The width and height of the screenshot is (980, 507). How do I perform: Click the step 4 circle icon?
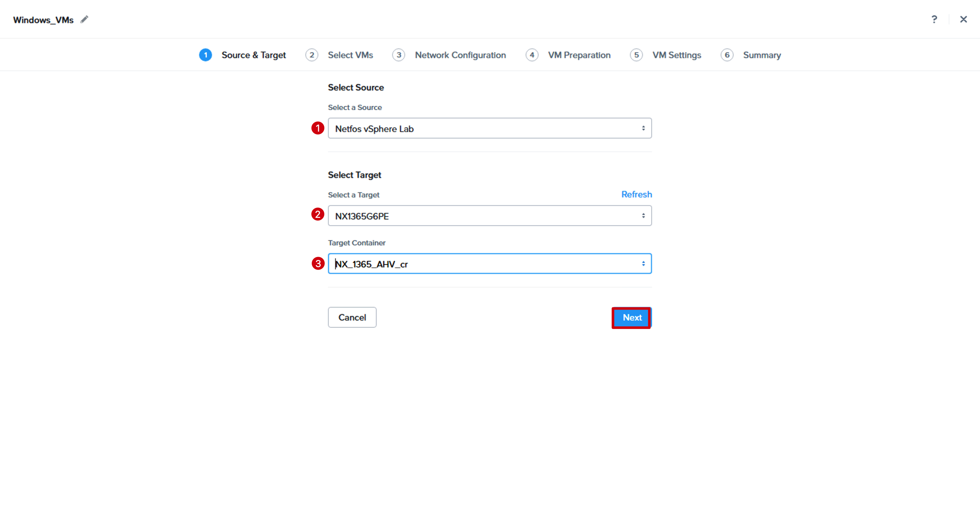[x=532, y=55]
